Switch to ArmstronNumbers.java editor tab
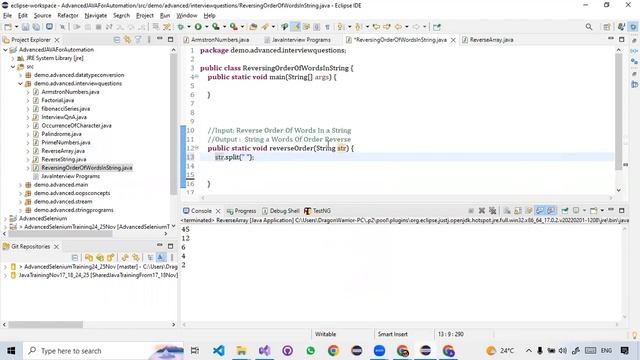 216,40
